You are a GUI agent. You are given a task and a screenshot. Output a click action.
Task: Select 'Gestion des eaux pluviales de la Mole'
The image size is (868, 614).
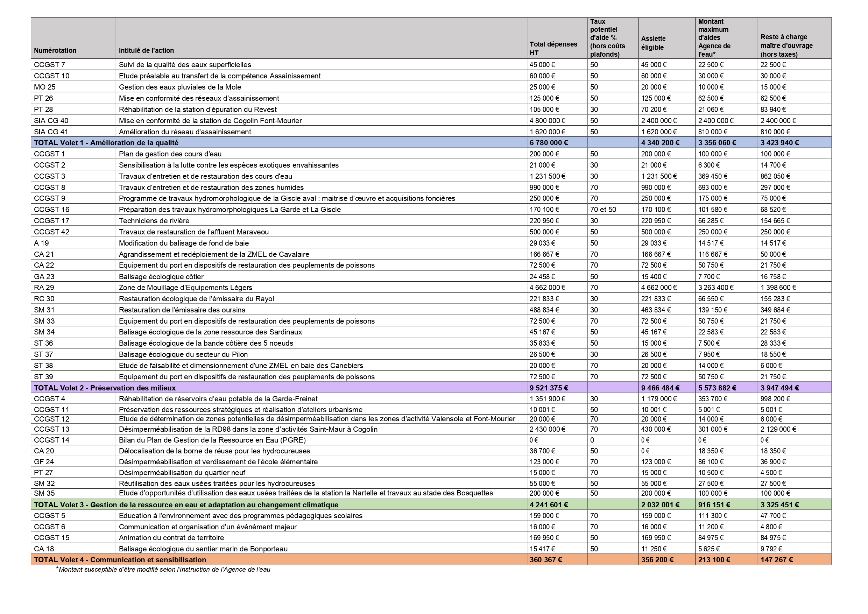point(180,87)
